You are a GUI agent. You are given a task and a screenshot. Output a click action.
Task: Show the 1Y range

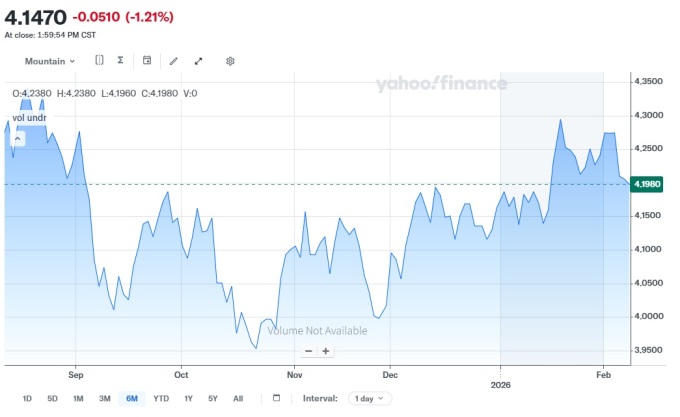(x=188, y=398)
